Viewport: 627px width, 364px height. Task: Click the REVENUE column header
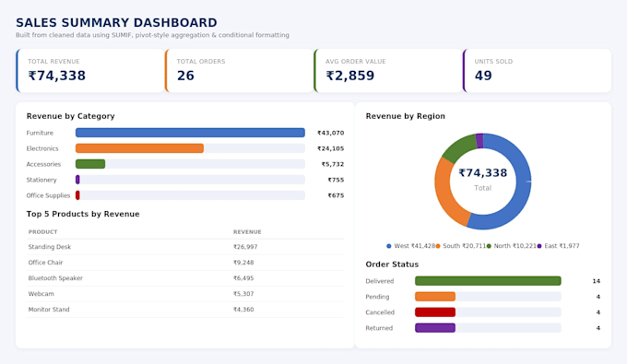pos(247,231)
